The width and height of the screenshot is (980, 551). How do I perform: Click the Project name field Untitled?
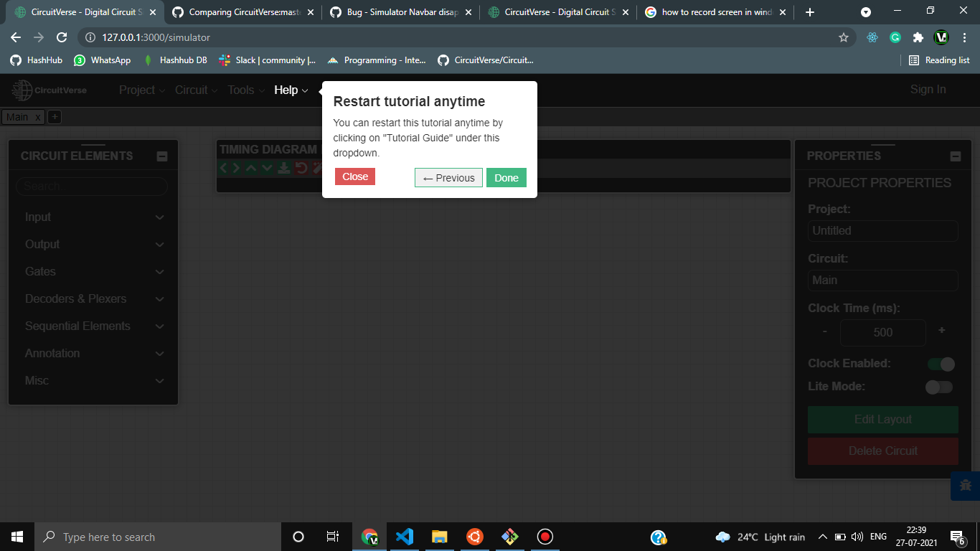pyautogui.click(x=883, y=231)
